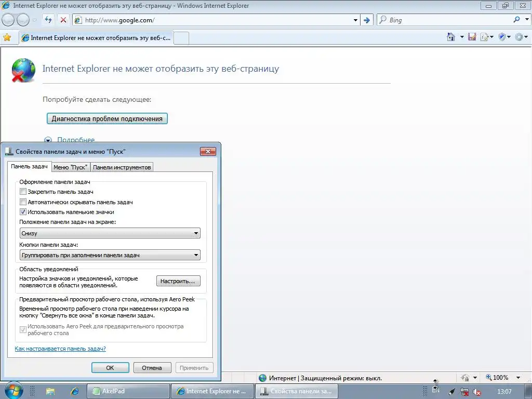This screenshot has height=399, width=532.
Task: Open search provider dropdown next to Bing
Action: [x=527, y=20]
